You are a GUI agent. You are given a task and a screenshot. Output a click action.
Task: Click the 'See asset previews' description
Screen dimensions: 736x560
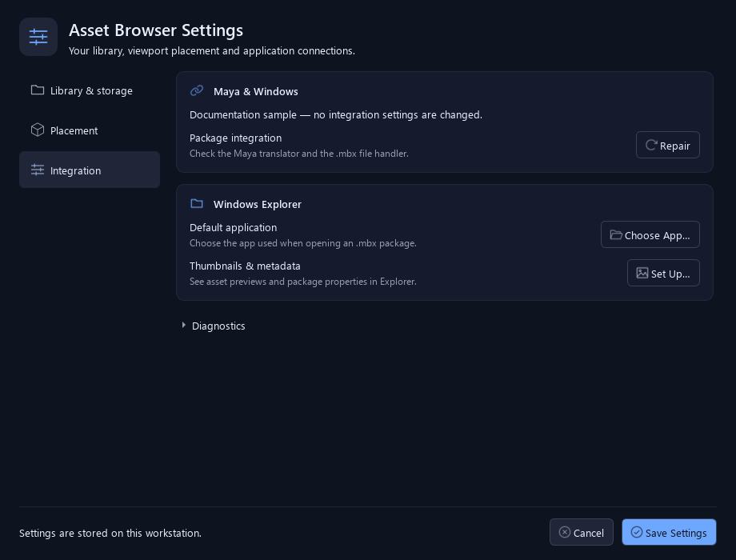point(302,282)
